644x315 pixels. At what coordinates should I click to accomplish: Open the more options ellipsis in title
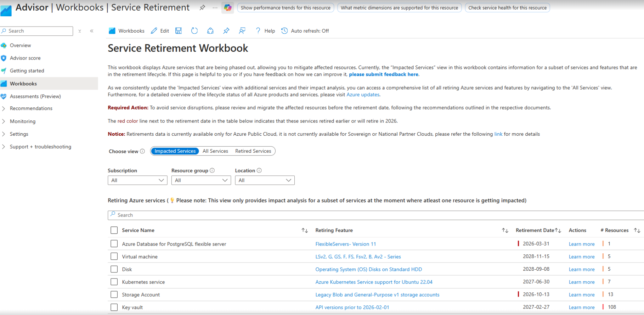click(x=215, y=7)
